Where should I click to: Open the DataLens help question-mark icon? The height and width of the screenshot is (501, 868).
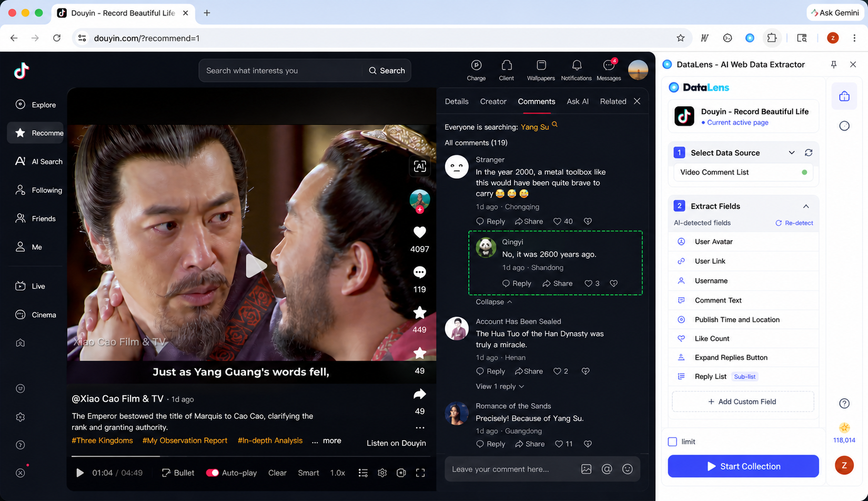tap(844, 403)
